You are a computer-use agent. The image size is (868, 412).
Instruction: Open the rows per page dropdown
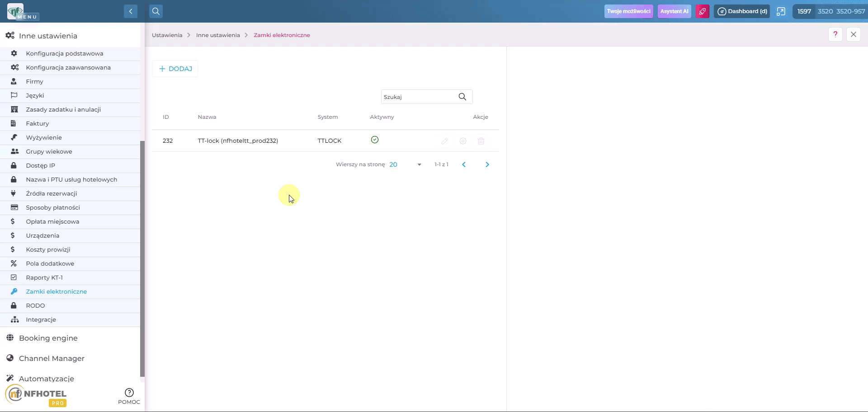coord(406,164)
